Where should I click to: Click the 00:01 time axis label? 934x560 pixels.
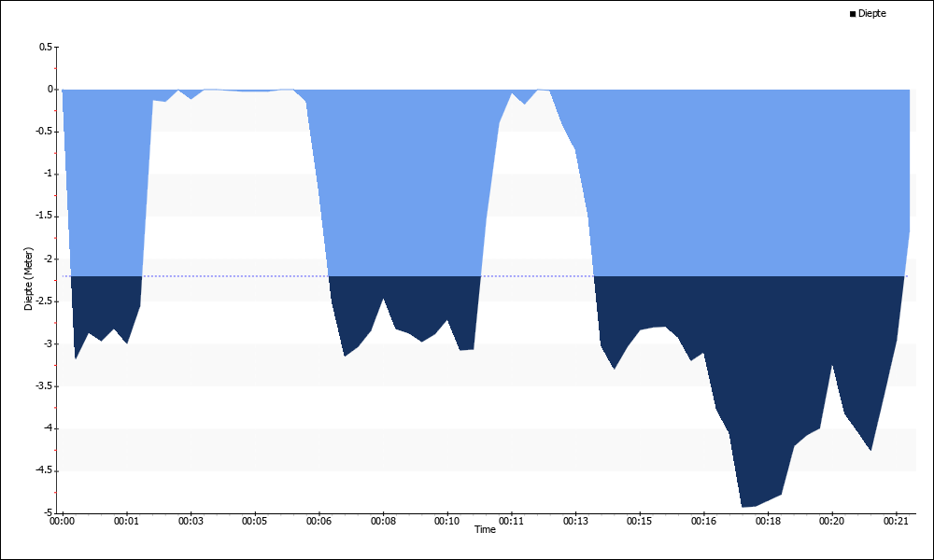126,522
